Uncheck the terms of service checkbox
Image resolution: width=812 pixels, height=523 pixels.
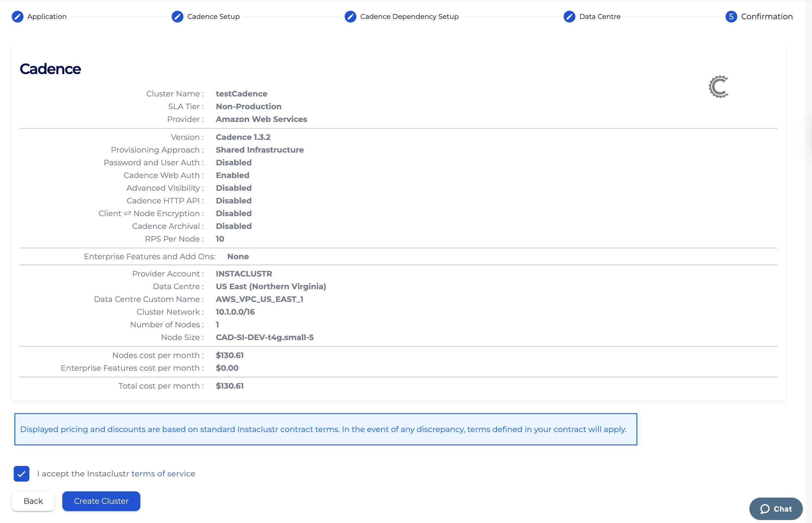pyautogui.click(x=22, y=474)
